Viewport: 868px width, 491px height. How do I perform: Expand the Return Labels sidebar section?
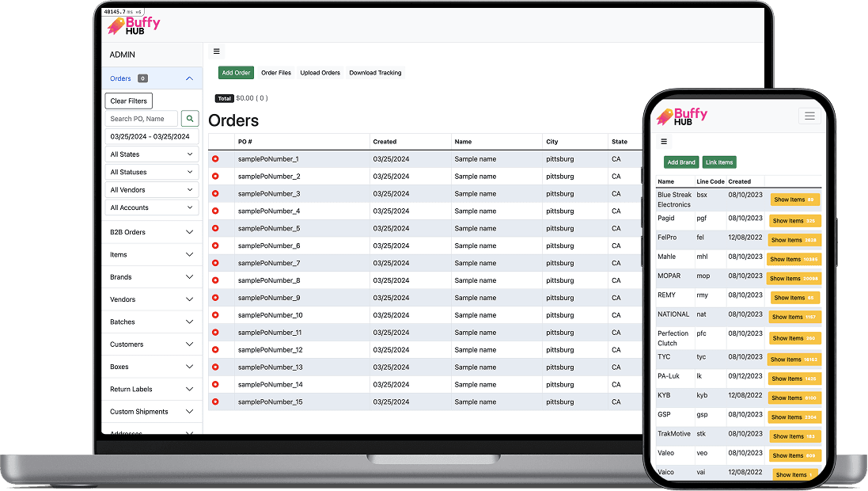click(152, 389)
